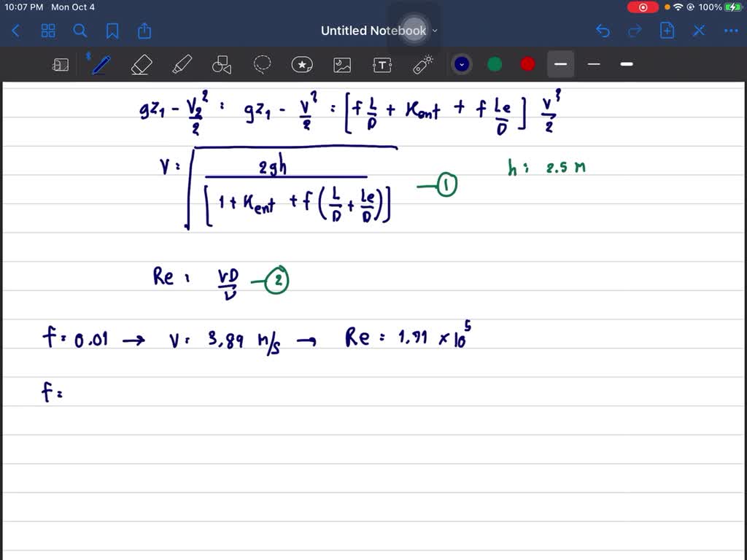Open the add page menu
This screenshot has width=747, height=560.
(667, 31)
